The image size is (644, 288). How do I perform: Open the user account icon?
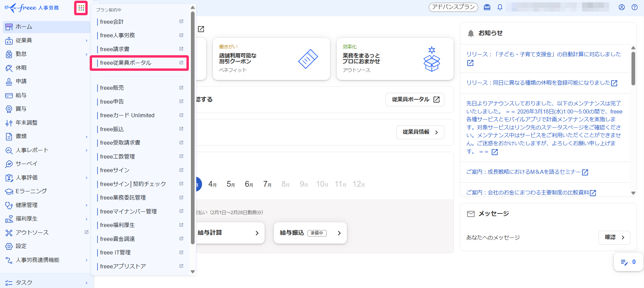coord(622,7)
